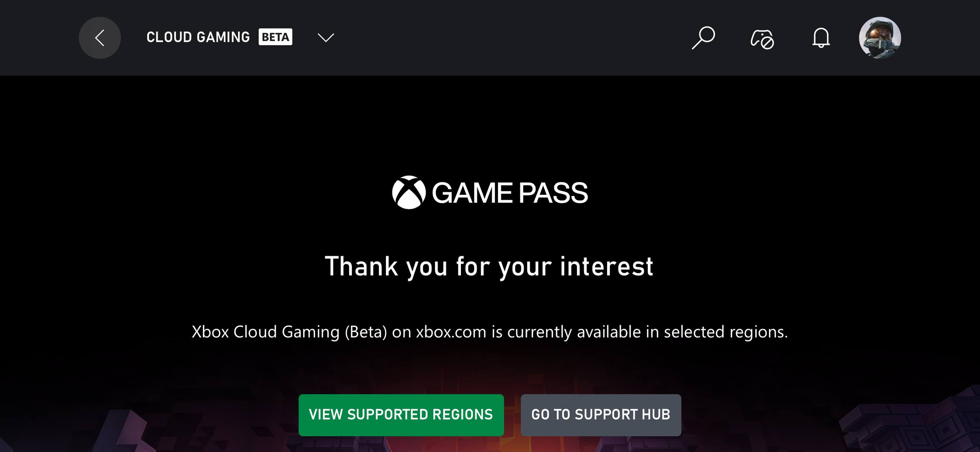Open search with the magnifier icon
The image size is (980, 452).
(703, 38)
